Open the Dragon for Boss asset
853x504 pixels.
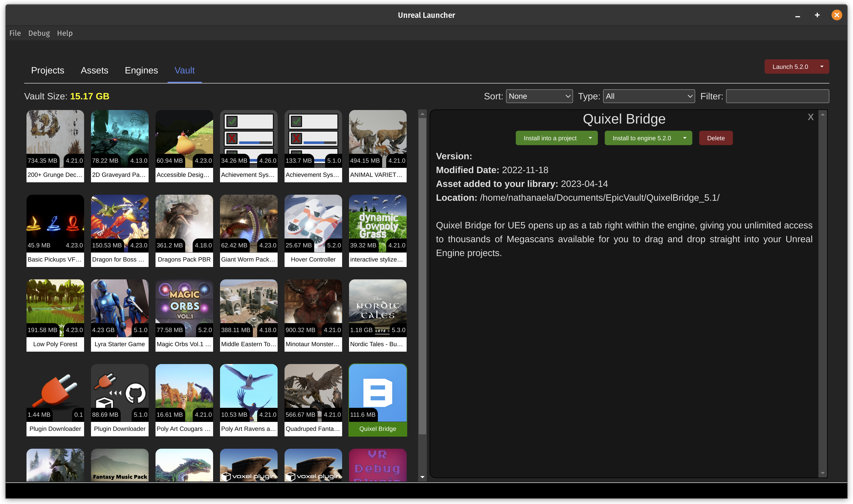(120, 231)
